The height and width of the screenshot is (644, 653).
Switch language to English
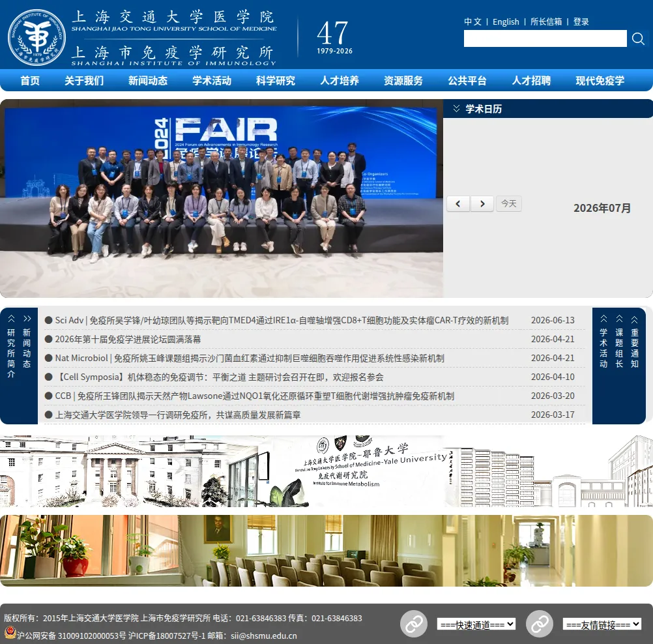(506, 22)
